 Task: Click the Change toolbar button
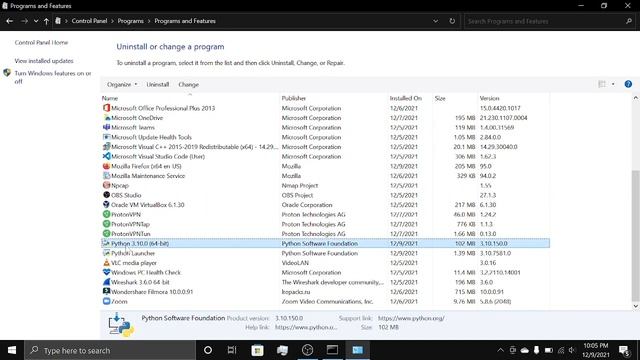click(x=189, y=84)
